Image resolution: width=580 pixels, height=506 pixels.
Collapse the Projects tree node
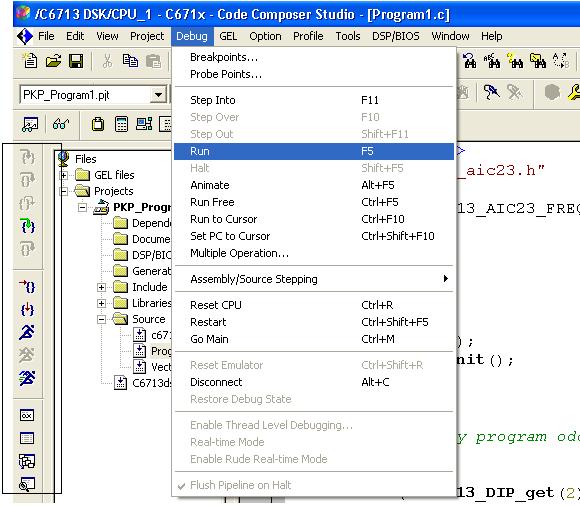[x=64, y=191]
